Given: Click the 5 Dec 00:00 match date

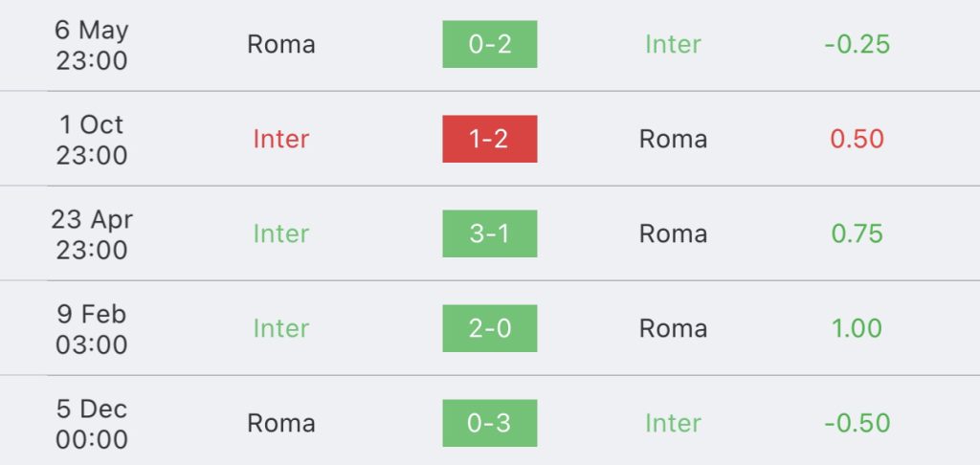Looking at the screenshot, I should coord(92,424).
